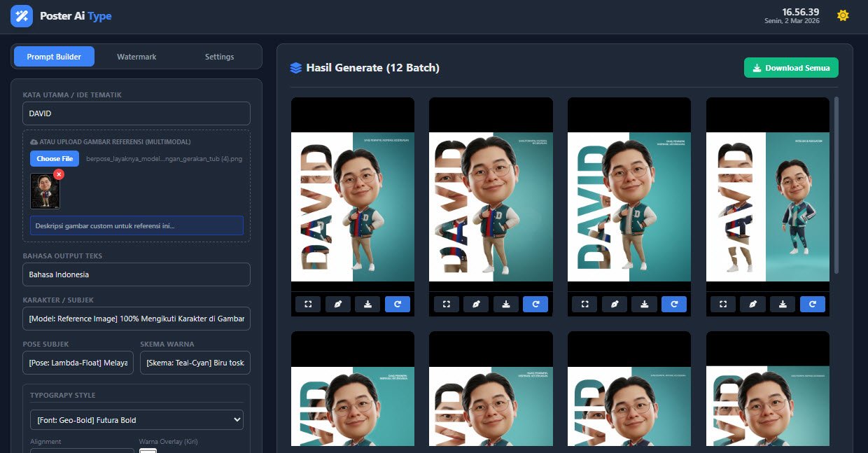Screen dimensions: 868x453
Task: Regenerate the third top-row poster
Action: (x=674, y=304)
